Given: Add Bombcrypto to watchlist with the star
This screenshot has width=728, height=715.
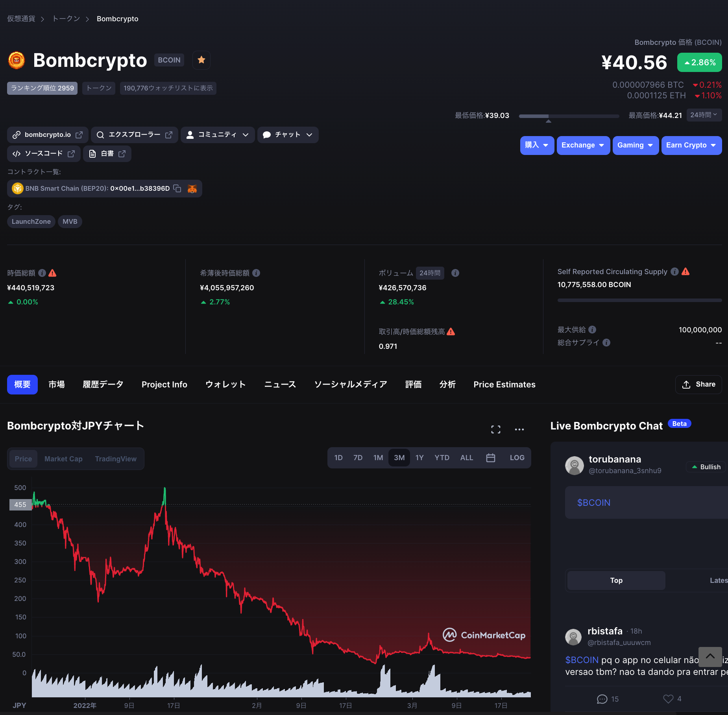Looking at the screenshot, I should (201, 60).
